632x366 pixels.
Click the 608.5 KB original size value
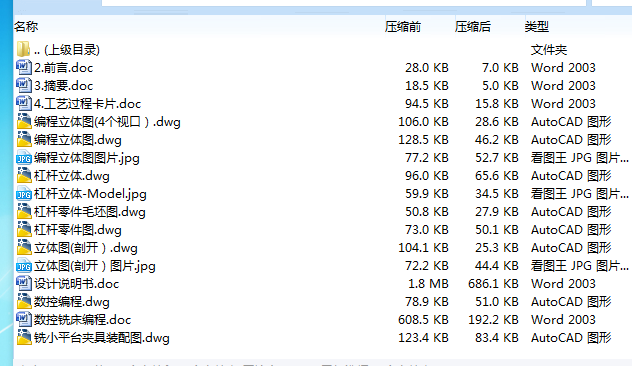coord(423,320)
